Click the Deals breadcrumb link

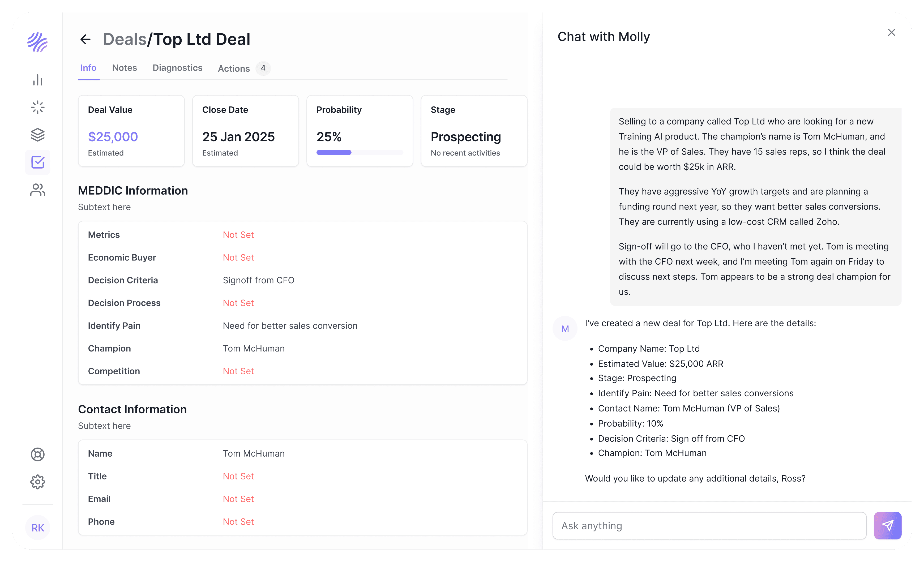tap(125, 39)
